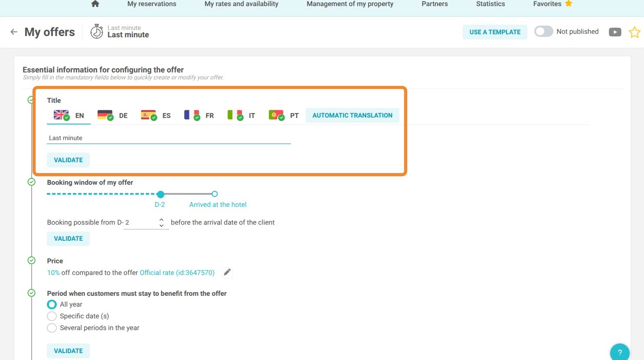Switch to the ES language tab

[x=156, y=115]
